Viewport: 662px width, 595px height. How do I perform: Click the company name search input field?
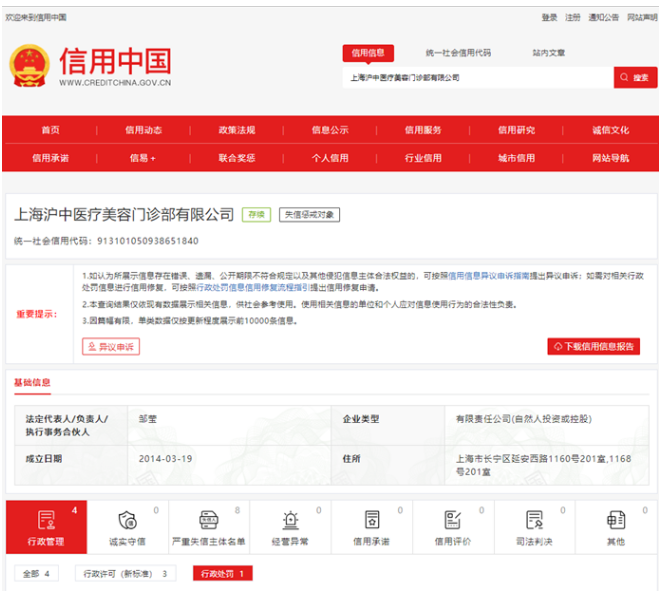click(x=478, y=77)
